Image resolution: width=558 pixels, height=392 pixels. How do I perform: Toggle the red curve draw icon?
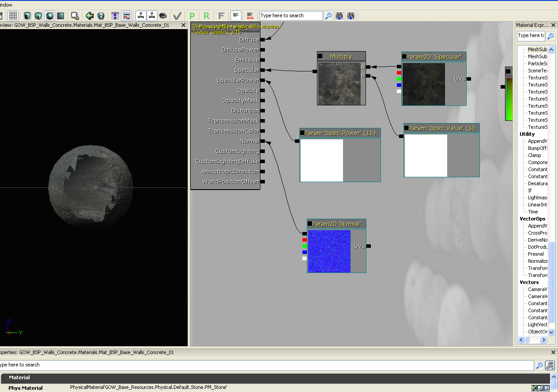click(126, 16)
